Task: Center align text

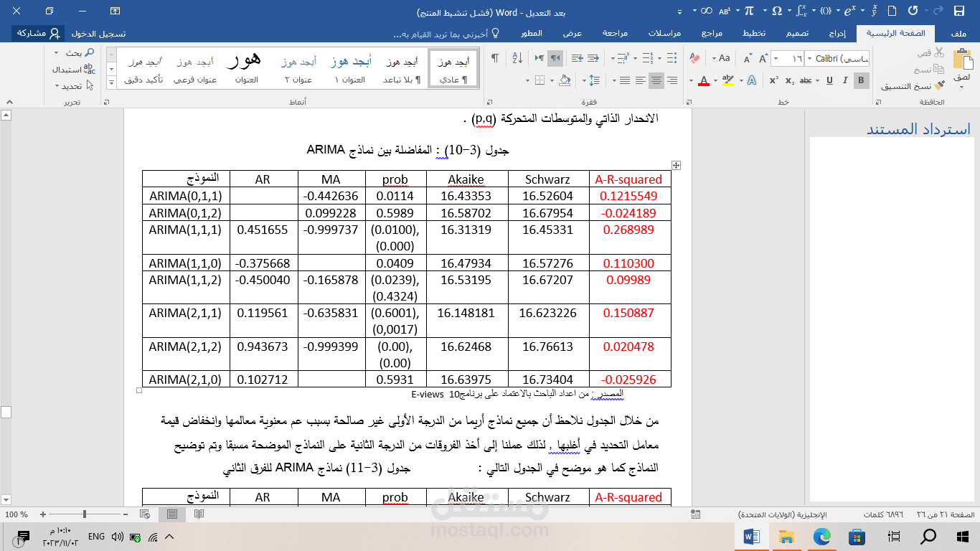Action: tap(656, 80)
